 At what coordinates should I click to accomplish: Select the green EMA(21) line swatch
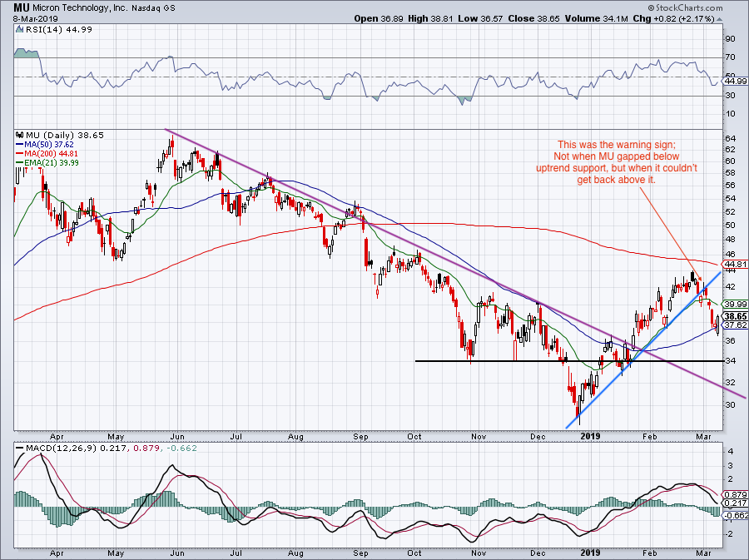click(x=20, y=163)
